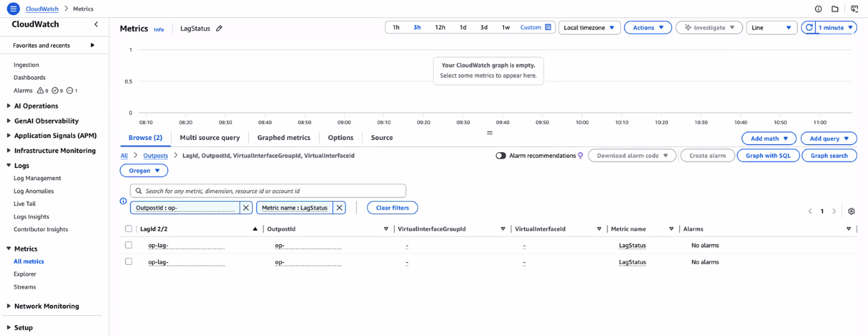The image size is (868, 336).
Task: Click Graph with SQL button
Action: click(x=767, y=156)
